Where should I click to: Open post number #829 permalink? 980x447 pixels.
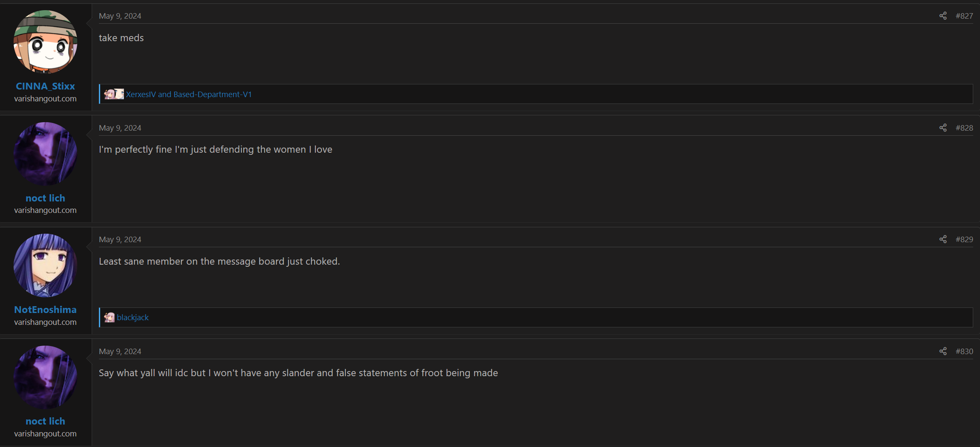pyautogui.click(x=964, y=239)
